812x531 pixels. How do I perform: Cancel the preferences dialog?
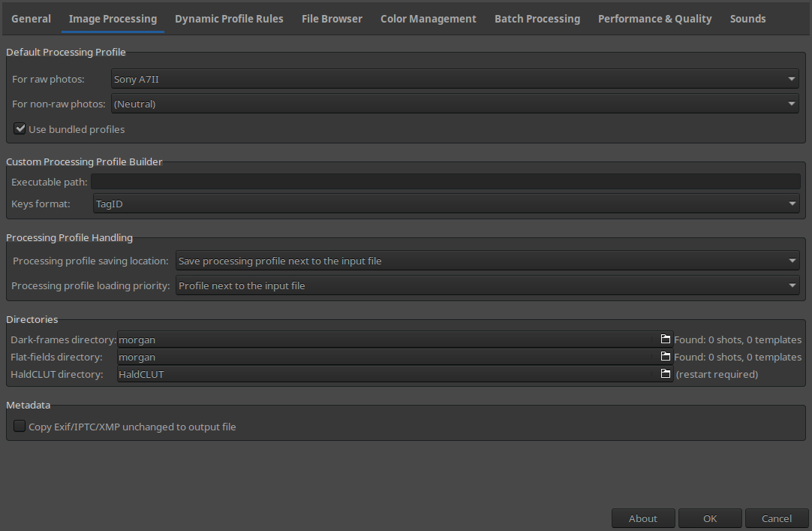[776, 518]
